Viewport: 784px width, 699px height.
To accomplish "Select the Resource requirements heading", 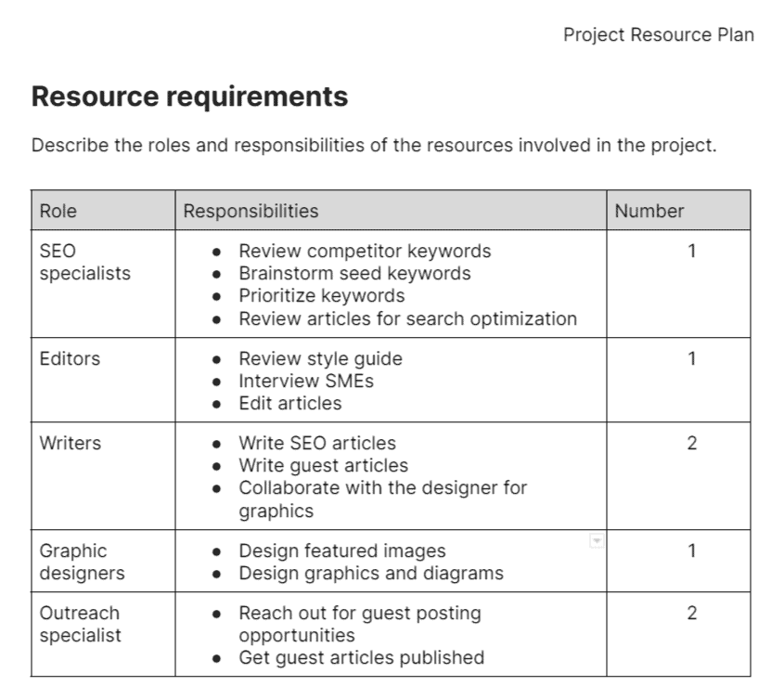I will pyautogui.click(x=189, y=97).
